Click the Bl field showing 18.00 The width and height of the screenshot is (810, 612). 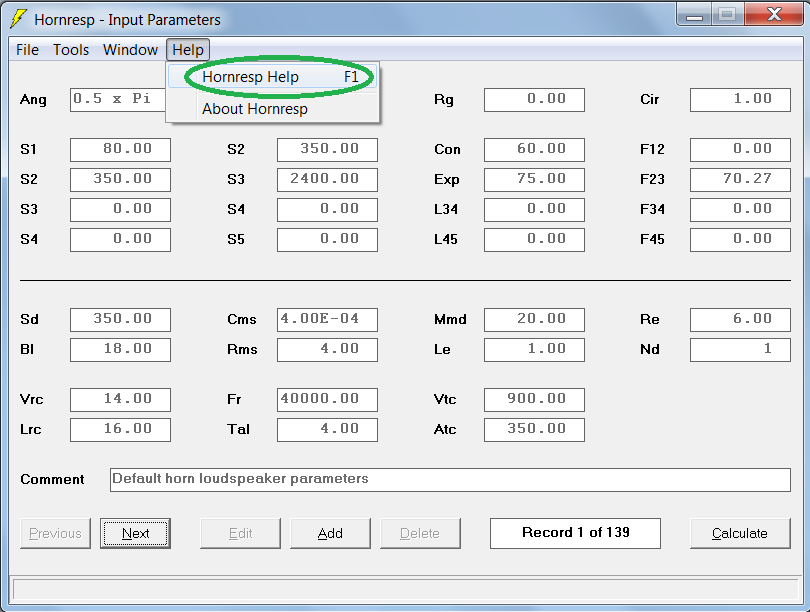point(120,350)
